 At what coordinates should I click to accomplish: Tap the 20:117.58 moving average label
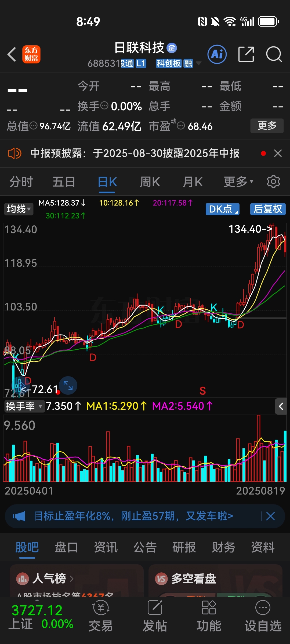pyautogui.click(x=173, y=203)
